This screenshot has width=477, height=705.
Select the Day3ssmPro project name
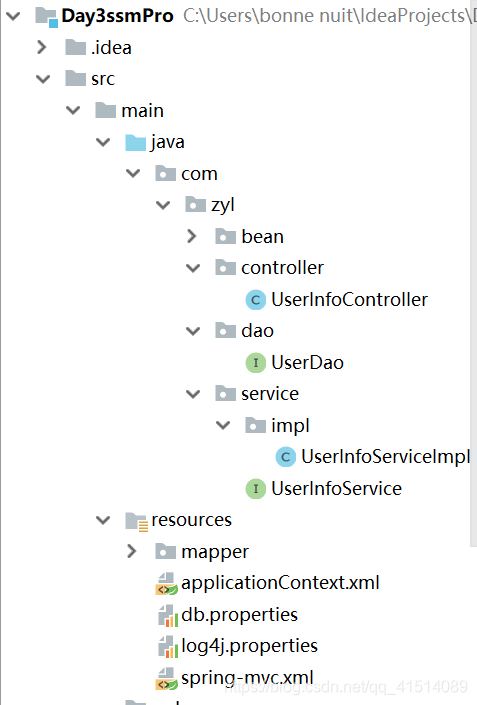coord(117,16)
